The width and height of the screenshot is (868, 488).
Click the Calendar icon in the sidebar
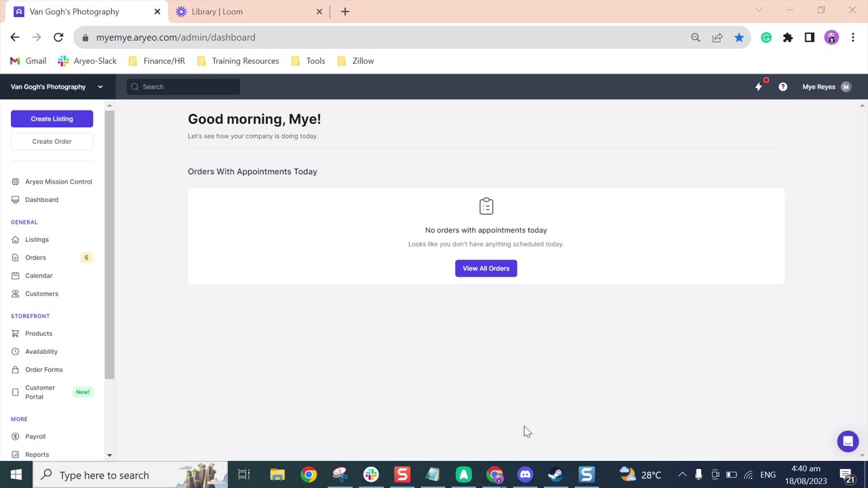tap(16, 276)
